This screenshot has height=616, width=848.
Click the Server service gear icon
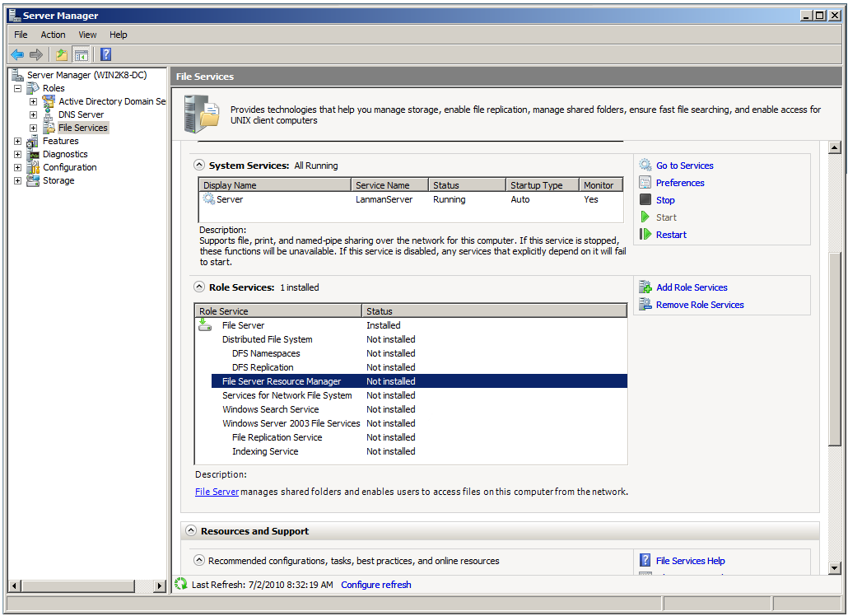209,199
